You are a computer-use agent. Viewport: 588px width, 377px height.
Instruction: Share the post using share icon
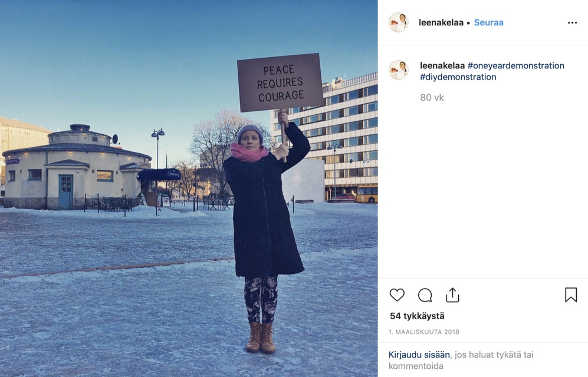click(452, 295)
